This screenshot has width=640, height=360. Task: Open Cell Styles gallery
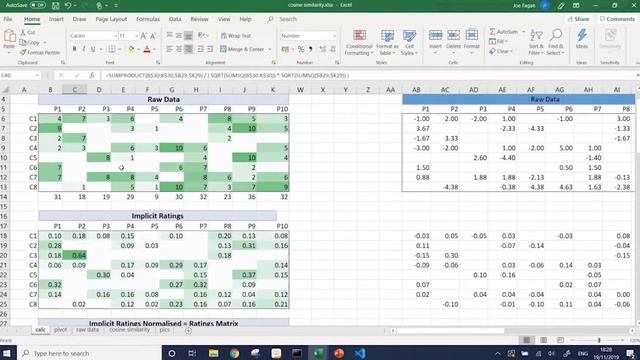tap(409, 42)
